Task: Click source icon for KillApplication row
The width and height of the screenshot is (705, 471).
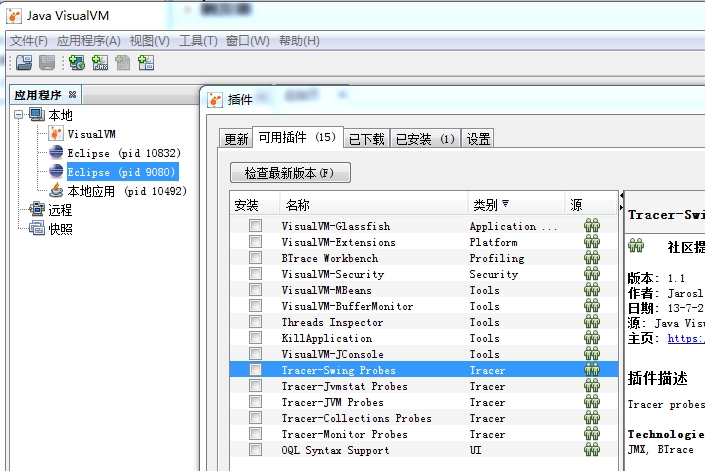Action: coord(592,338)
